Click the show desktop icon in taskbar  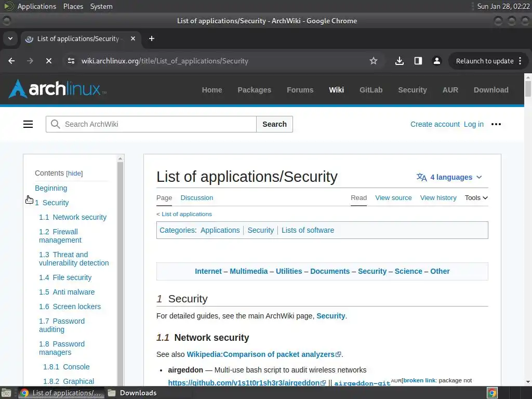[x=6, y=393]
